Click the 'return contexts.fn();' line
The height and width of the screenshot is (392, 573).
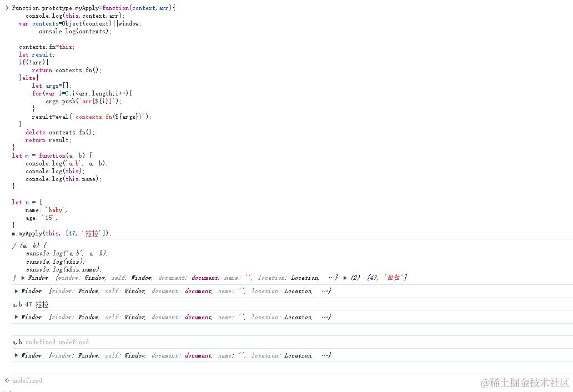coord(67,70)
